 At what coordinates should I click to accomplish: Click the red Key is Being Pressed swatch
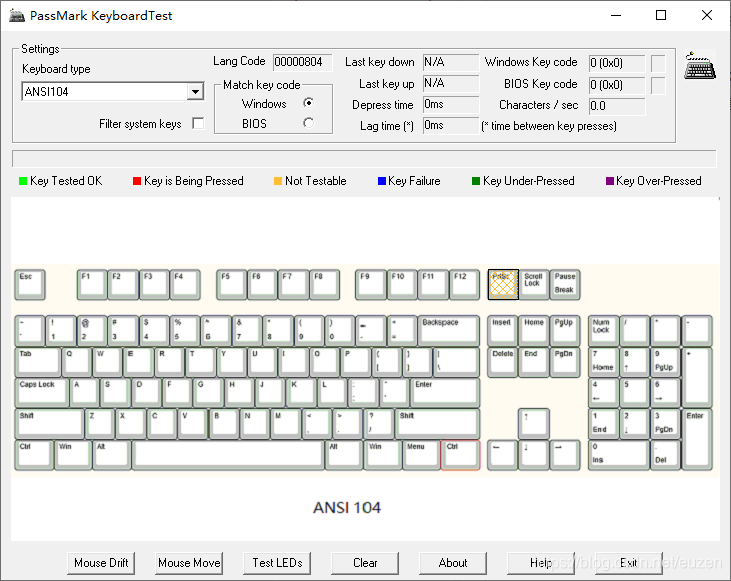pyautogui.click(x=137, y=181)
